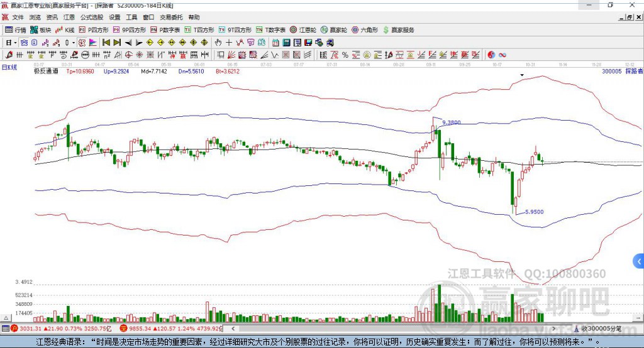Click the 9.3800 high price label
Screen dimensions: 644x348
(452, 122)
